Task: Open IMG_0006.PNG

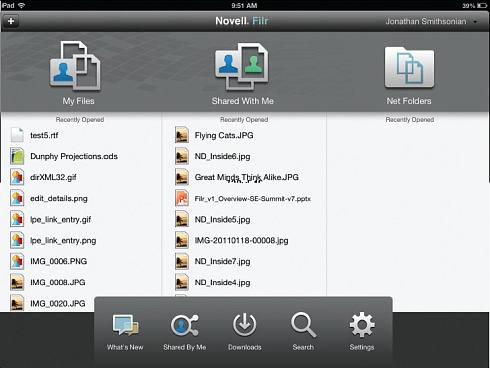Action: [58, 261]
